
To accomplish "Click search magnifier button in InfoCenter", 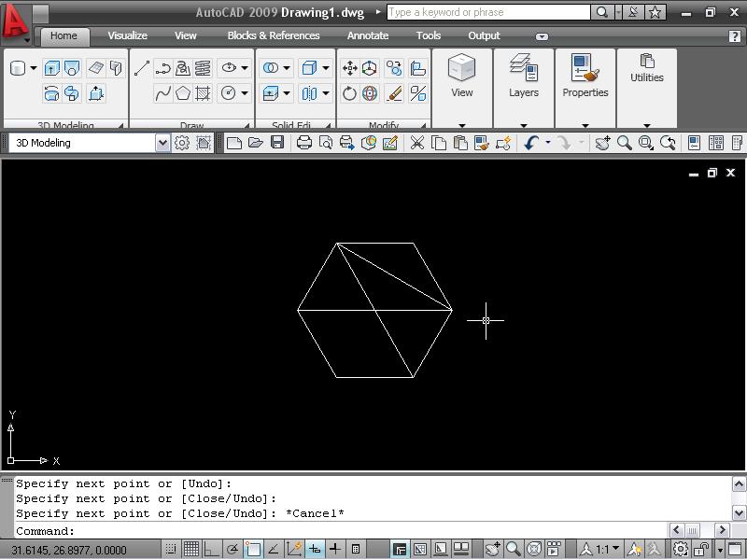I will [602, 12].
